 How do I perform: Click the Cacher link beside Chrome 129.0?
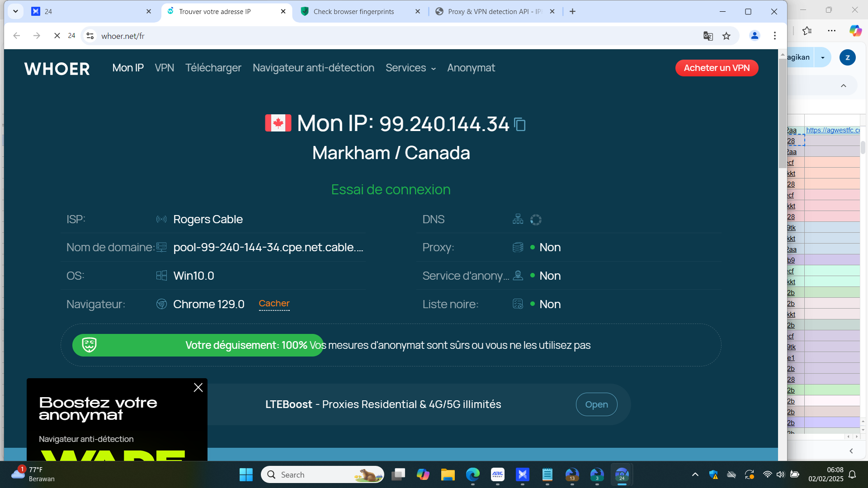click(274, 304)
